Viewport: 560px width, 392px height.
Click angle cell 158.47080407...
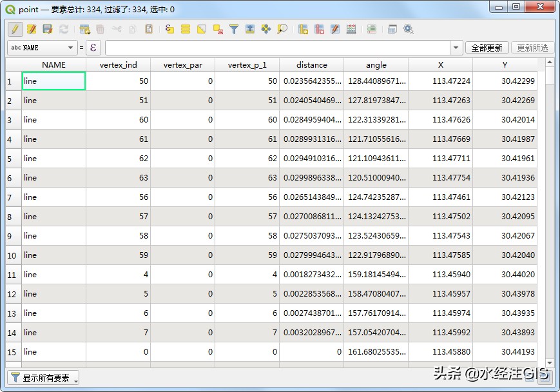[x=376, y=293]
